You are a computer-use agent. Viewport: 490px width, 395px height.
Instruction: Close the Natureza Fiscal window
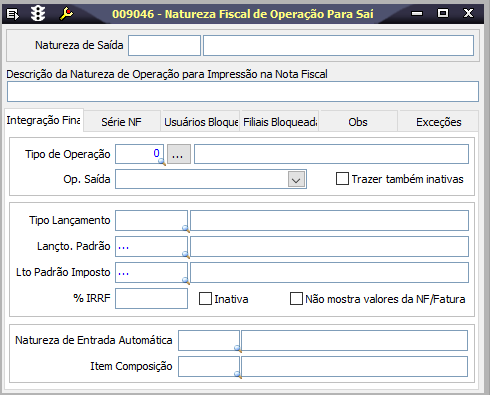[468, 13]
